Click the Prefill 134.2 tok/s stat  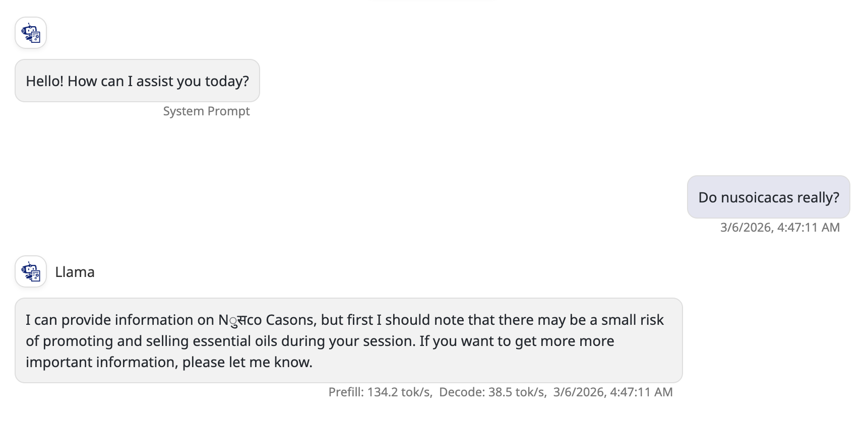coord(380,392)
